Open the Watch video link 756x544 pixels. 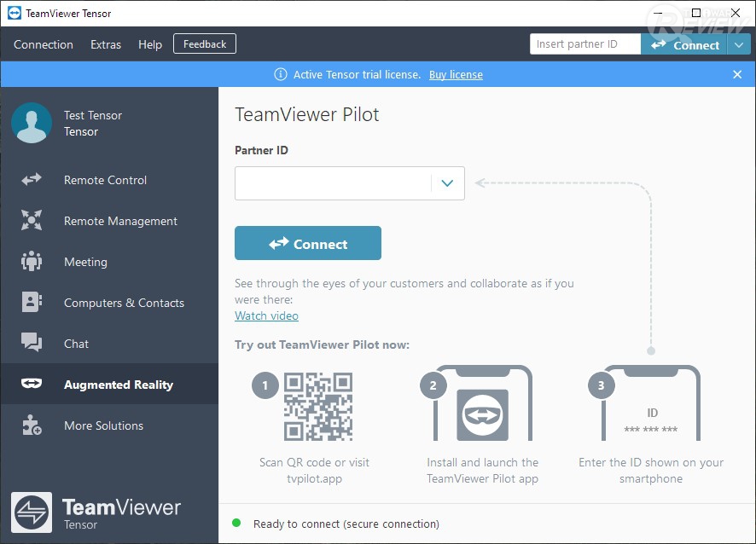pyautogui.click(x=266, y=315)
